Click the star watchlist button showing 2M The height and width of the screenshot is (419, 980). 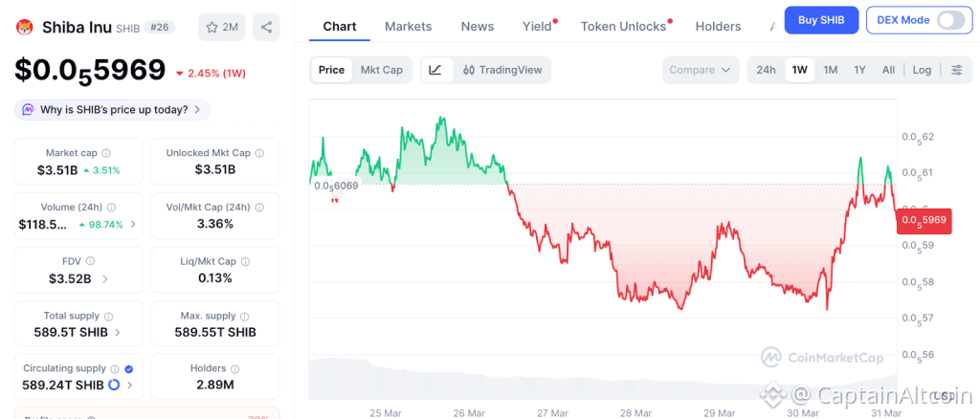(x=221, y=27)
